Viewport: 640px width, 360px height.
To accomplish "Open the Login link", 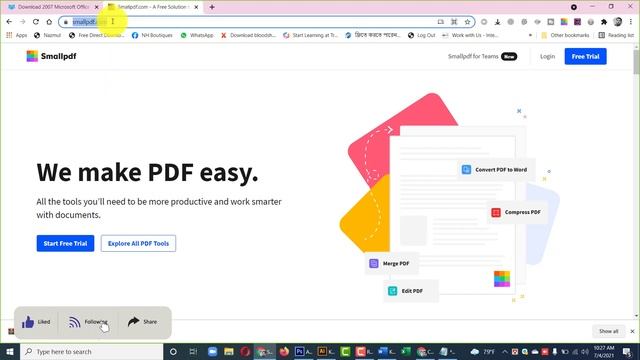I will point(547,56).
